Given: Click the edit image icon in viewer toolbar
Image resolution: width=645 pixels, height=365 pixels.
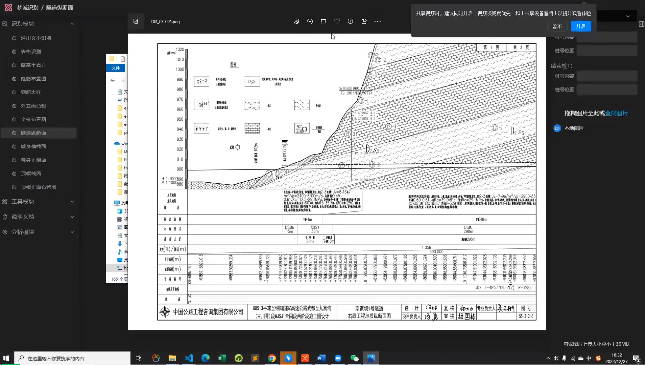Looking at the screenshot, I should coord(296,21).
